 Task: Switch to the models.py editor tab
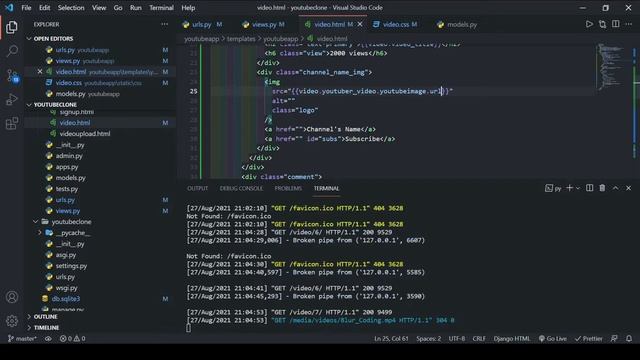[x=457, y=24]
